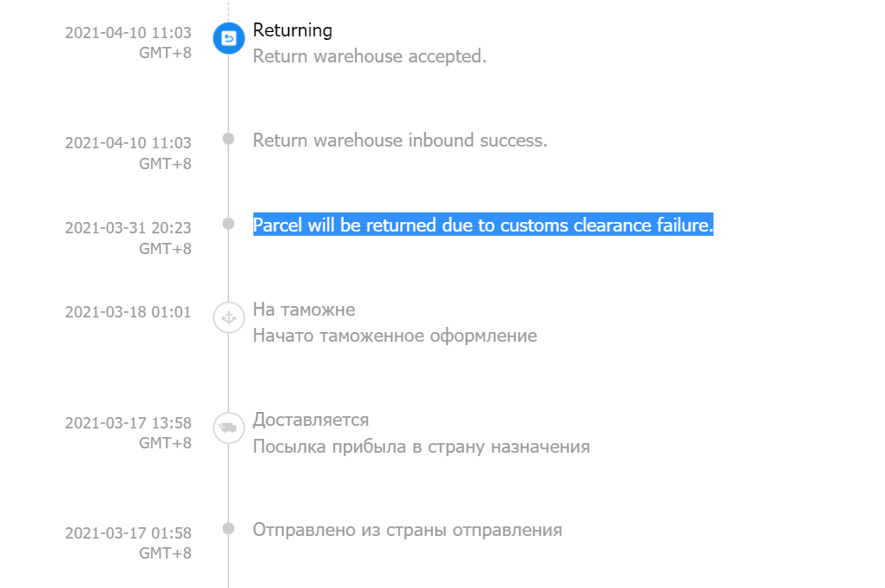The image size is (885, 588).
Task: Click the Returning status title
Action: click(x=292, y=30)
